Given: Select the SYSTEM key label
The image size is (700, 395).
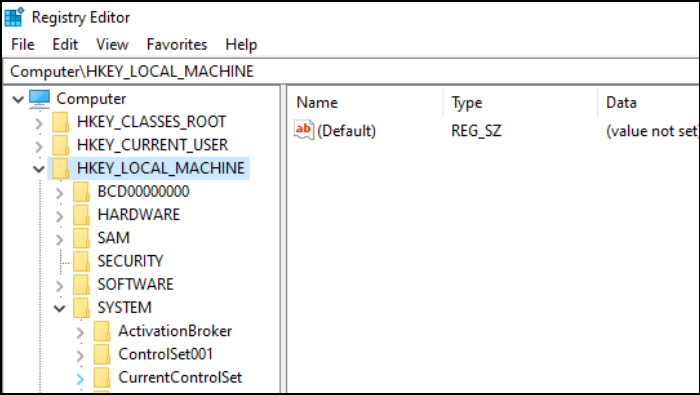Looking at the screenshot, I should [x=125, y=308].
